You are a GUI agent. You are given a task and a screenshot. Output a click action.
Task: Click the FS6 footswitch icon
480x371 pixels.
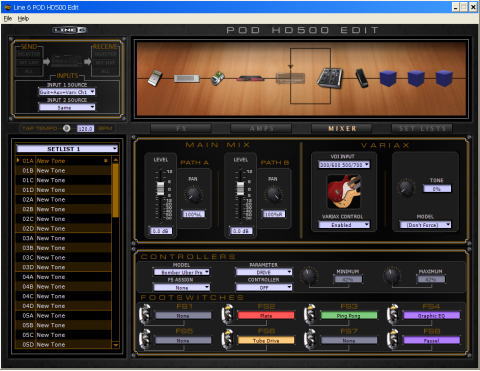227,339
